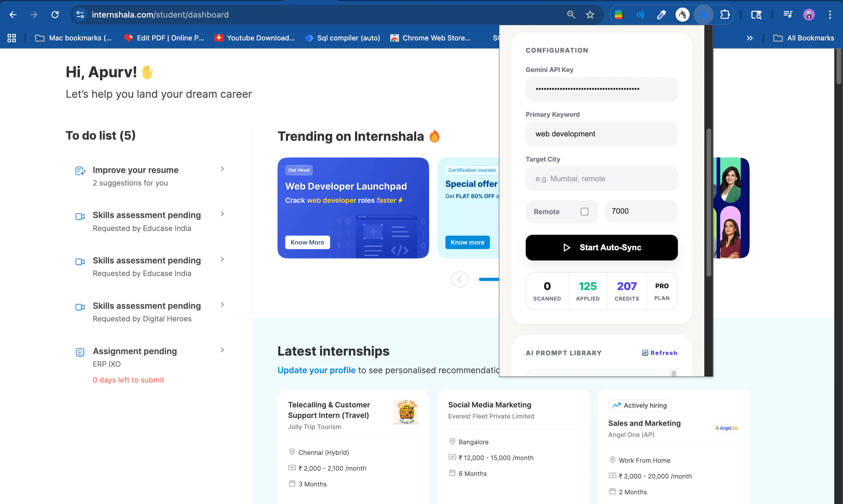Click the Assignment pending list icon
Viewport: 843px width, 504px height.
tap(80, 352)
